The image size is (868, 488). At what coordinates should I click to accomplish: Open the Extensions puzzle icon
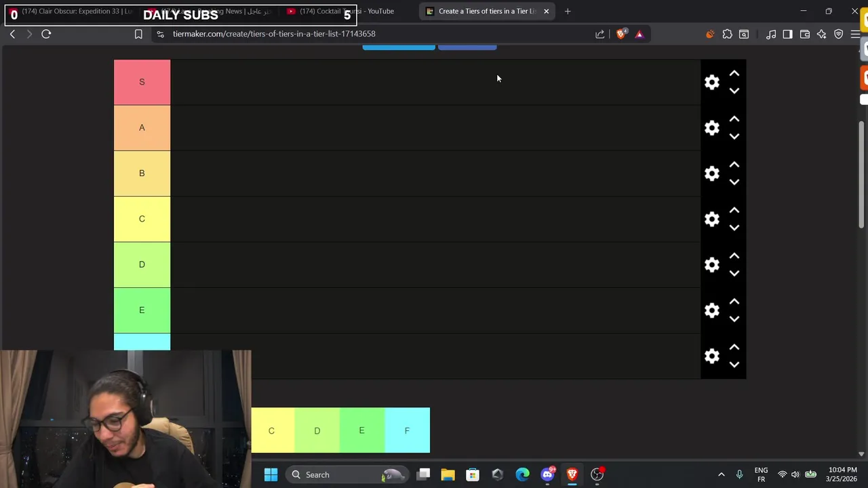727,34
